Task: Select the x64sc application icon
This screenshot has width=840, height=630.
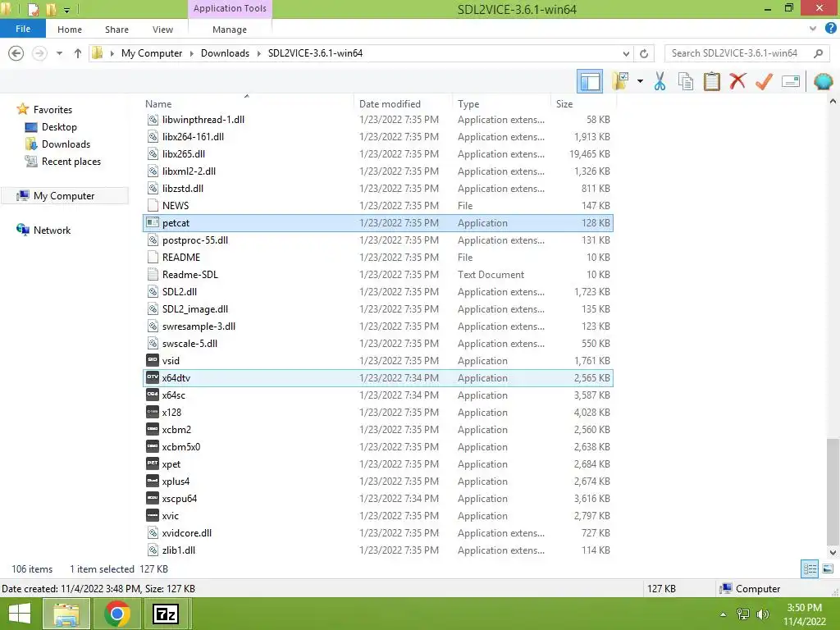Action: [153, 395]
